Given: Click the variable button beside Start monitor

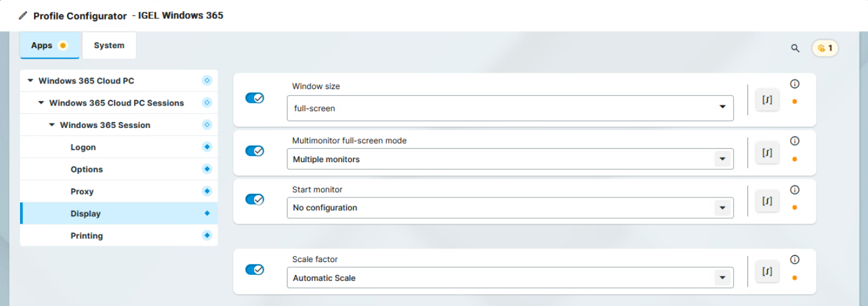Looking at the screenshot, I should (767, 201).
